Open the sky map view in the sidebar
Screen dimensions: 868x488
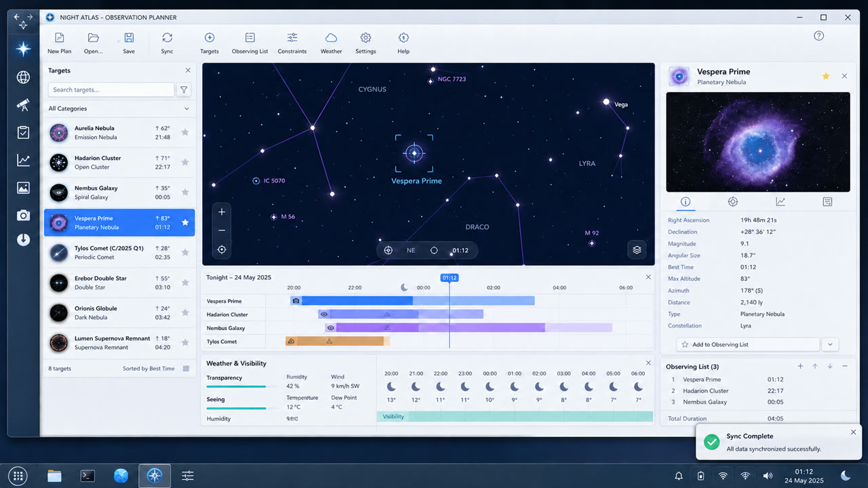pos(23,49)
